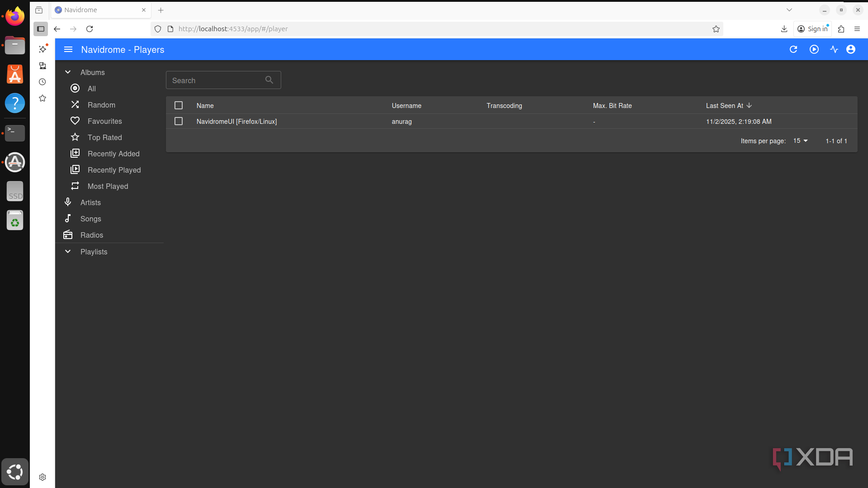Select the NavidromeUI [Firefox/Linux] row checkbox

(x=179, y=121)
